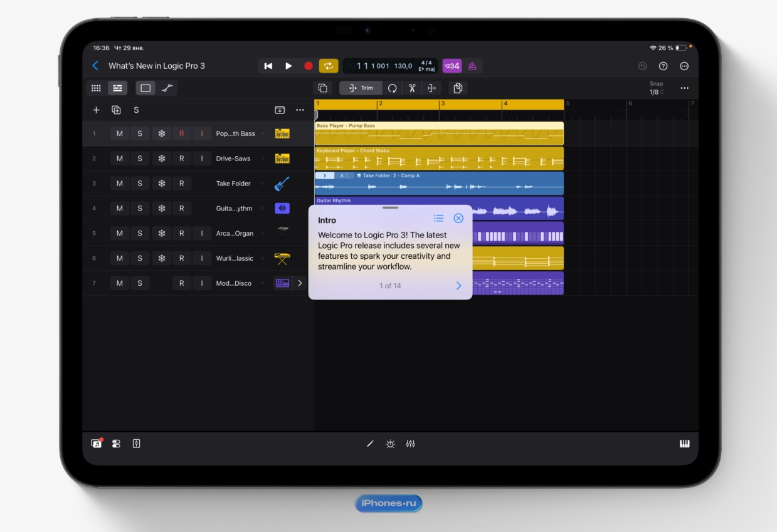
Task: Toggle input monitoring on Arca...Organ track
Action: (202, 234)
